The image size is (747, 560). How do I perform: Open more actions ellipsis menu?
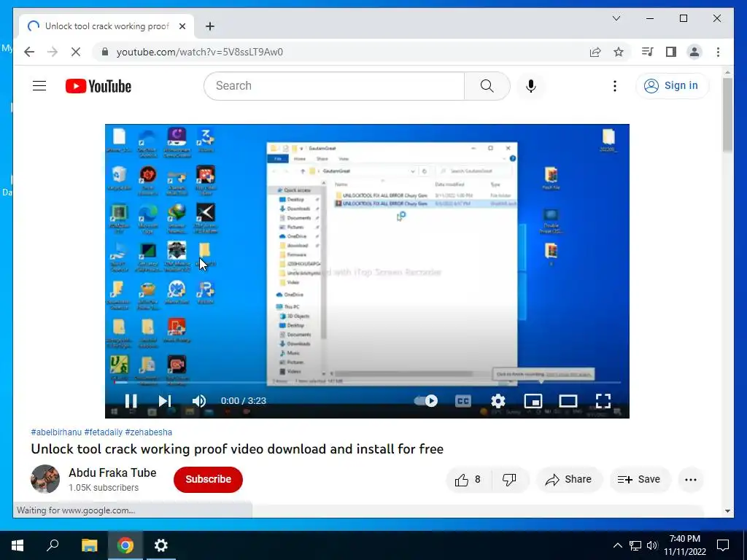pyautogui.click(x=691, y=480)
